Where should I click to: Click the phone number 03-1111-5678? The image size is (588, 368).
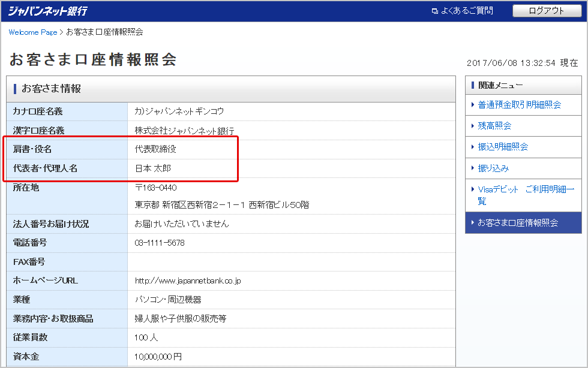tap(160, 243)
